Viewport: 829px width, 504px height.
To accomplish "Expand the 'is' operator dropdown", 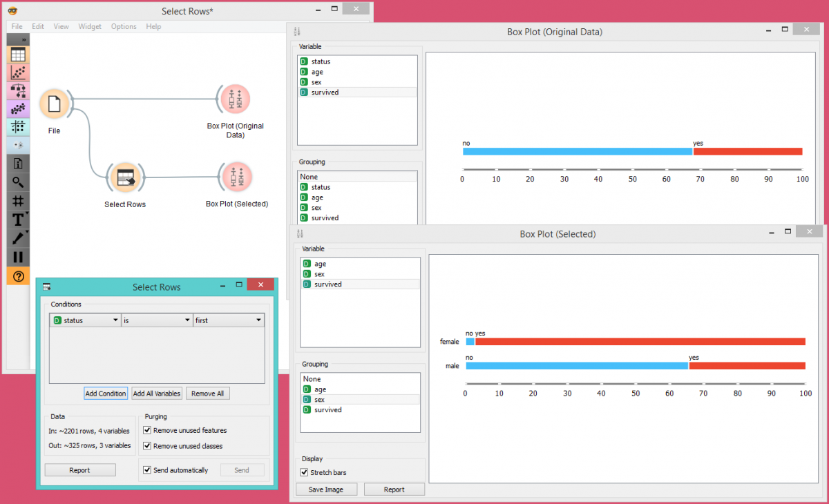I will (157, 320).
